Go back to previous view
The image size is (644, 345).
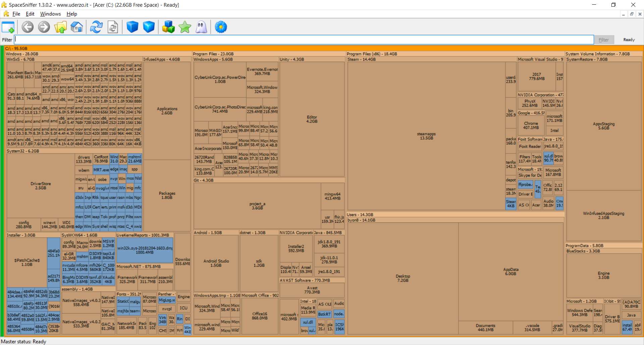coord(28,27)
